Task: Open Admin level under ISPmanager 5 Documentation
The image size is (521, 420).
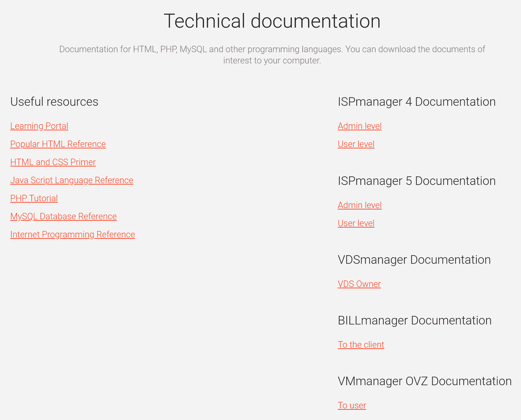Action: [360, 205]
